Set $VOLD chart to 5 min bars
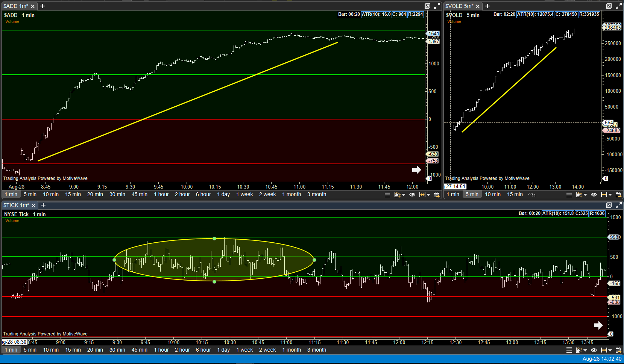The width and height of the screenshot is (624, 364). click(x=472, y=195)
